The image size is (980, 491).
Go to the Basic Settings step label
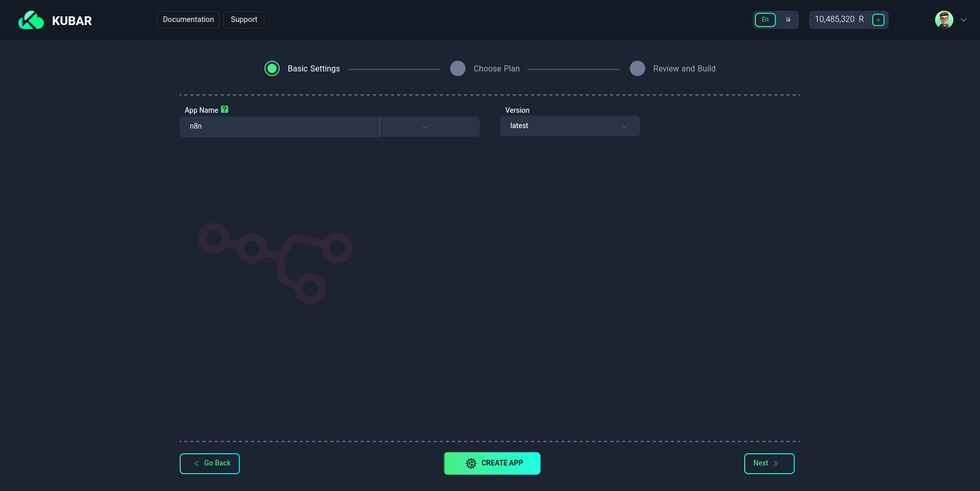coord(313,69)
